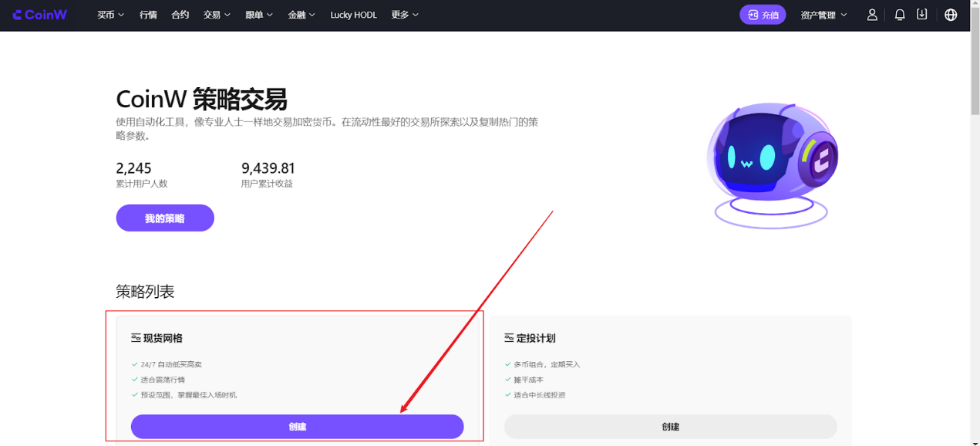Click 我的策略 button

[165, 218]
